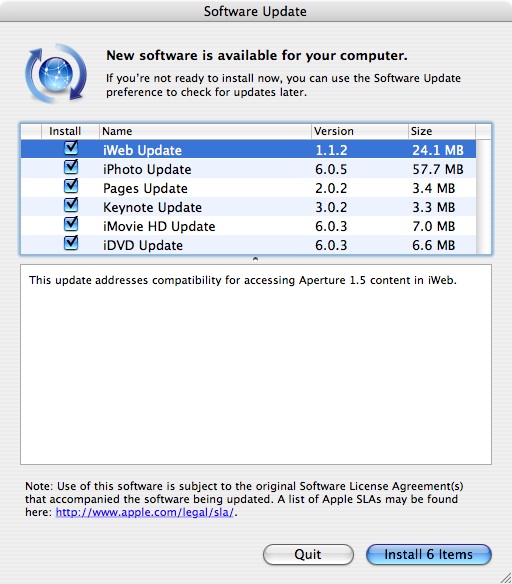512x584 pixels.
Task: Uncheck the iWeb Update install checkbox
Action: tap(71, 148)
